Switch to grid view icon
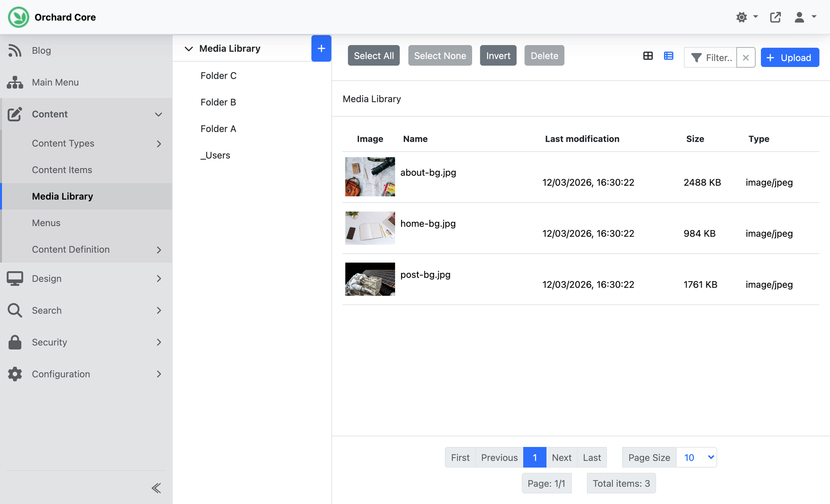 click(x=648, y=56)
